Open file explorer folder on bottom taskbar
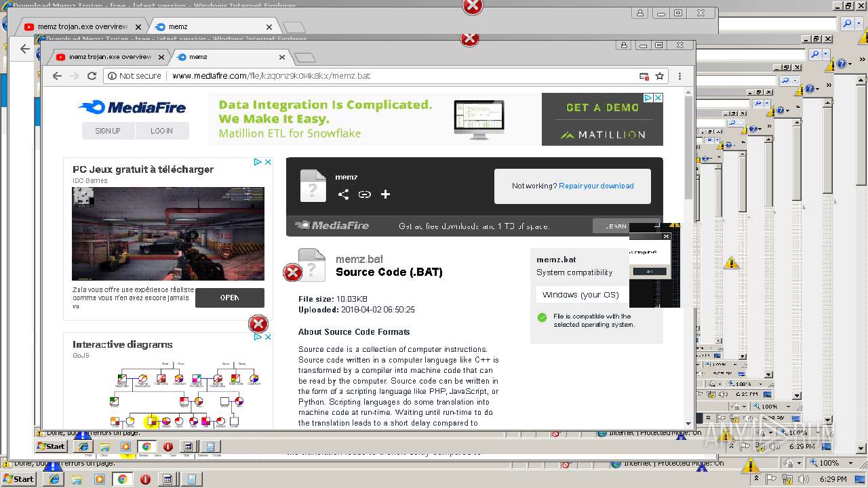This screenshot has height=488, width=868. 77,479
